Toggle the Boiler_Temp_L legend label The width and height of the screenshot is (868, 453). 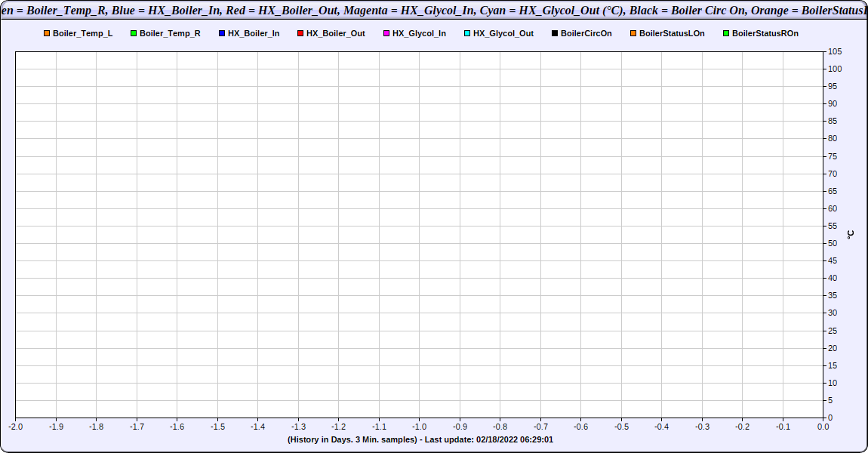tap(82, 33)
